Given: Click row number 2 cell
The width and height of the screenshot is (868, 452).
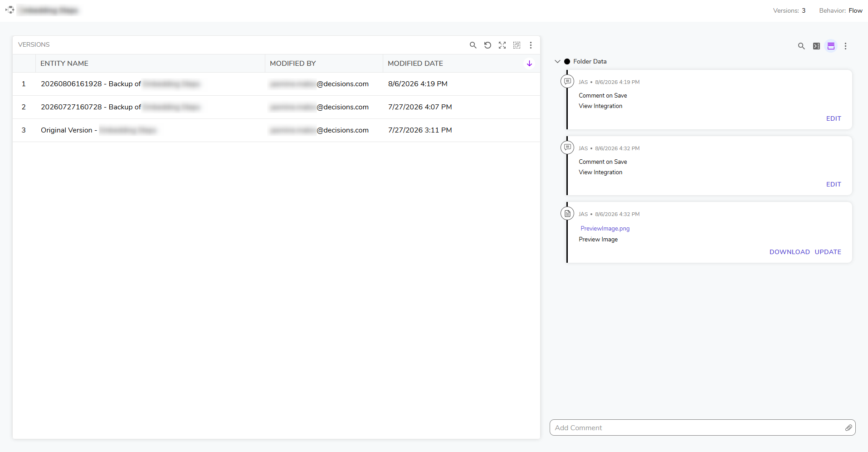Looking at the screenshot, I should coord(24,107).
